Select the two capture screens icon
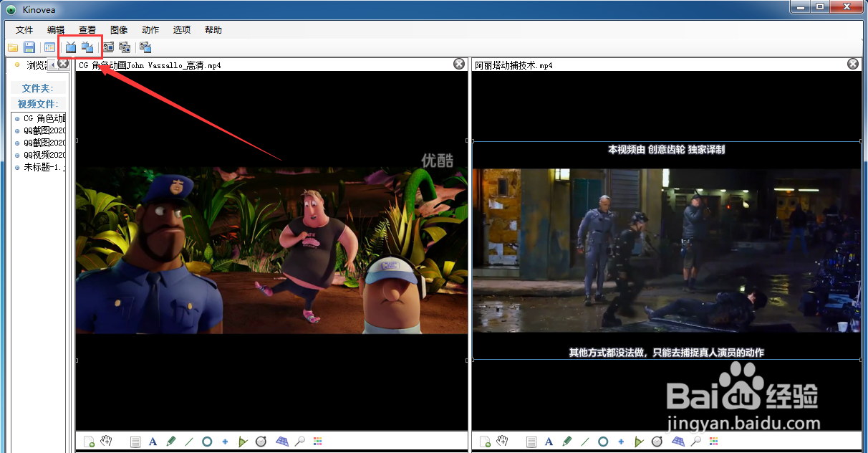The width and height of the screenshot is (868, 453). pos(125,48)
